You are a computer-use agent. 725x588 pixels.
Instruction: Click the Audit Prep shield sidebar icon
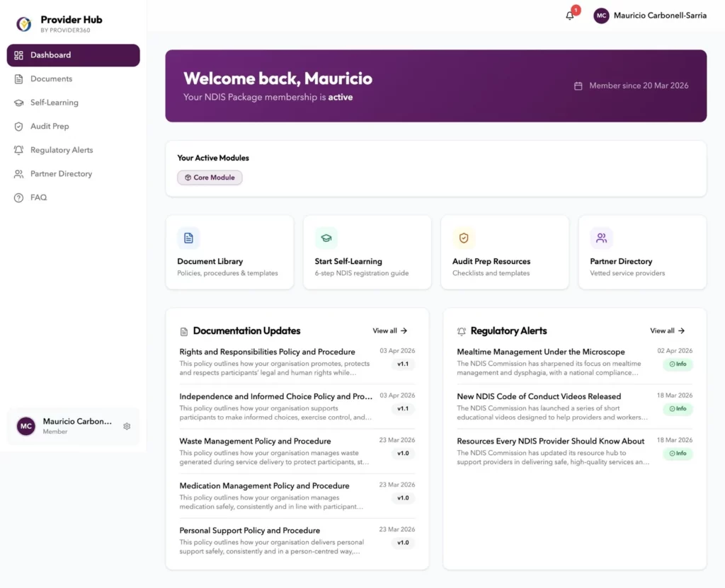click(x=18, y=127)
